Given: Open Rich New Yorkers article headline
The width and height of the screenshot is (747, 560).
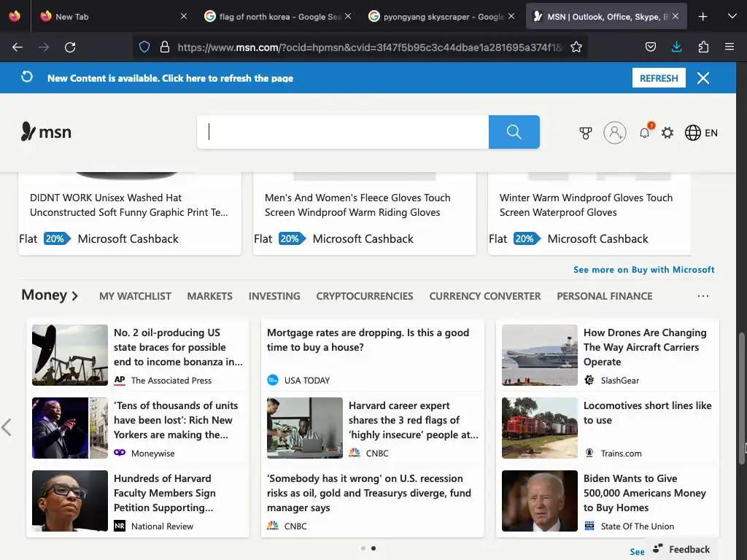Looking at the screenshot, I should click(x=175, y=420).
